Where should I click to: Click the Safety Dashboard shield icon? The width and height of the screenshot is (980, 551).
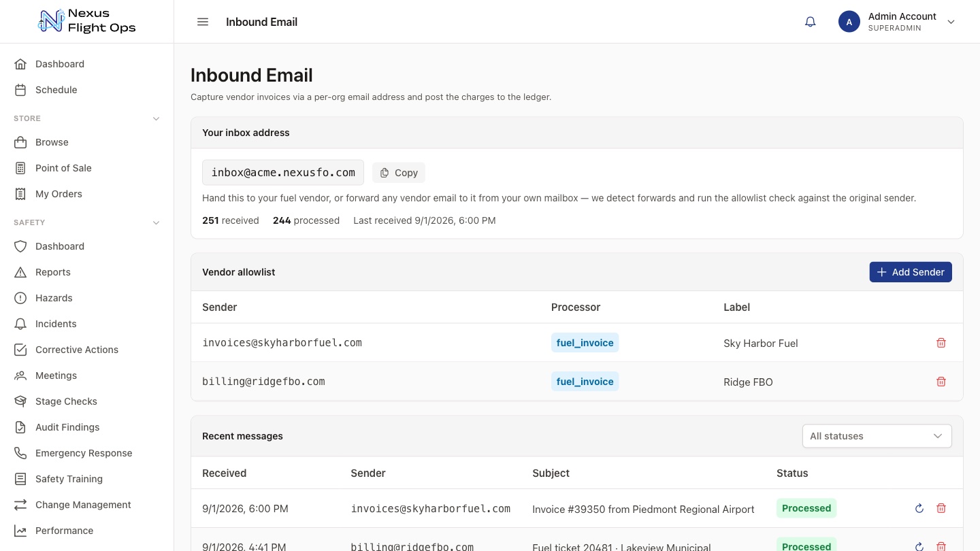pos(20,246)
